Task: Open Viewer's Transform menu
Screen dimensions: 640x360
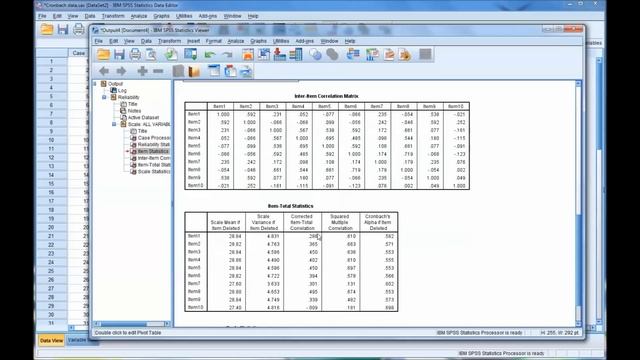Action: 169,41
